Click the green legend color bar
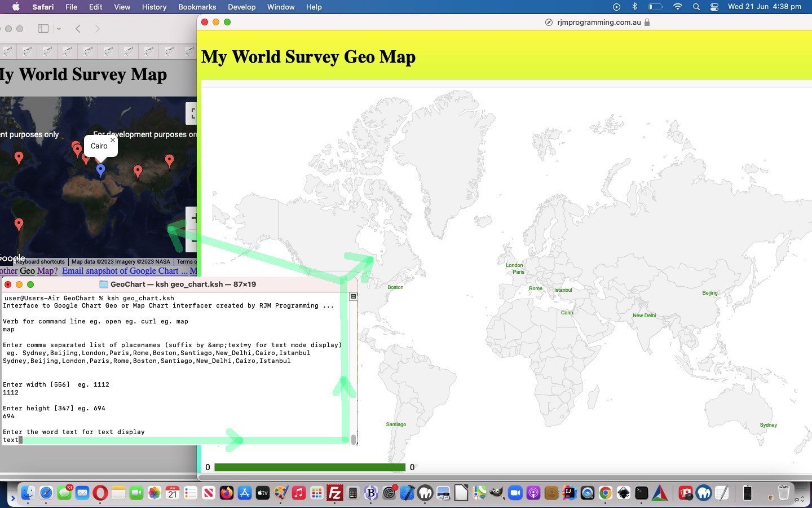This screenshot has width=812, height=508. (x=310, y=467)
